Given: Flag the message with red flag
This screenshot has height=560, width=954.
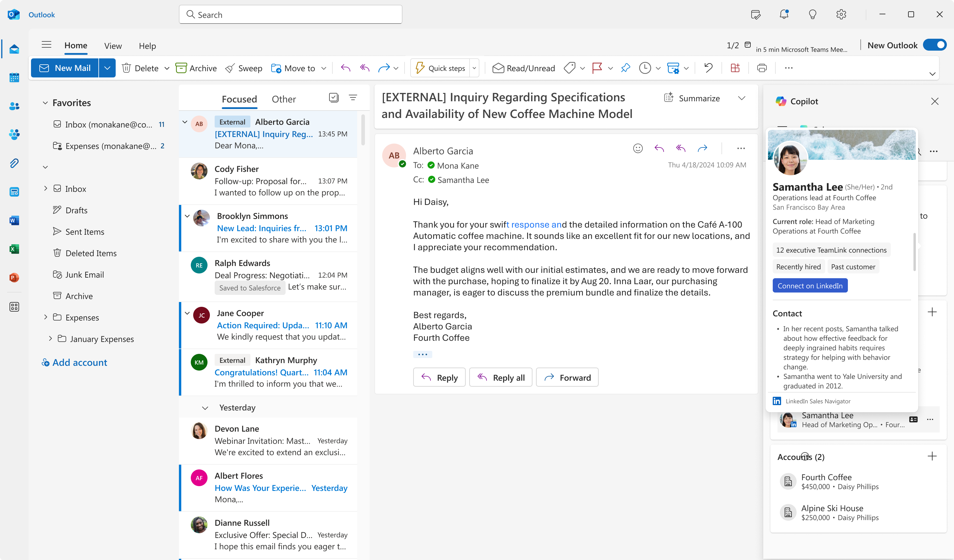Looking at the screenshot, I should [597, 68].
